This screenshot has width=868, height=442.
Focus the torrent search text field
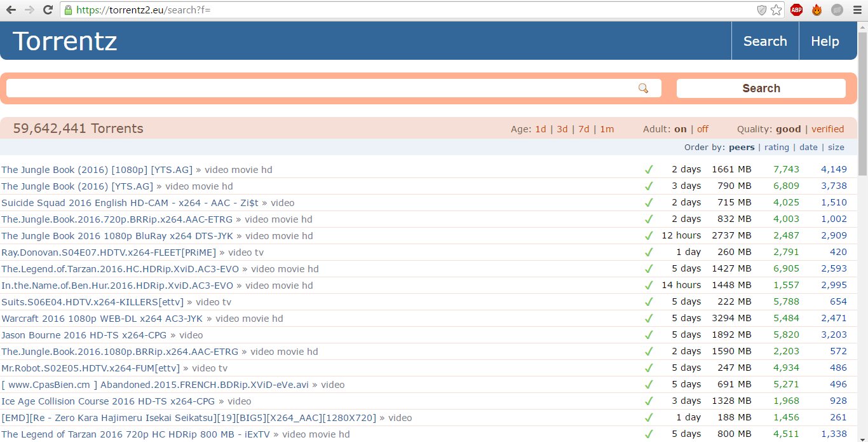(x=334, y=88)
